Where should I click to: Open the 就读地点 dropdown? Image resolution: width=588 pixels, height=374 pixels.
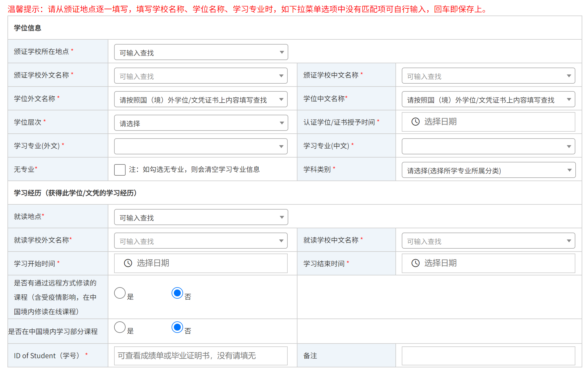[x=201, y=217]
